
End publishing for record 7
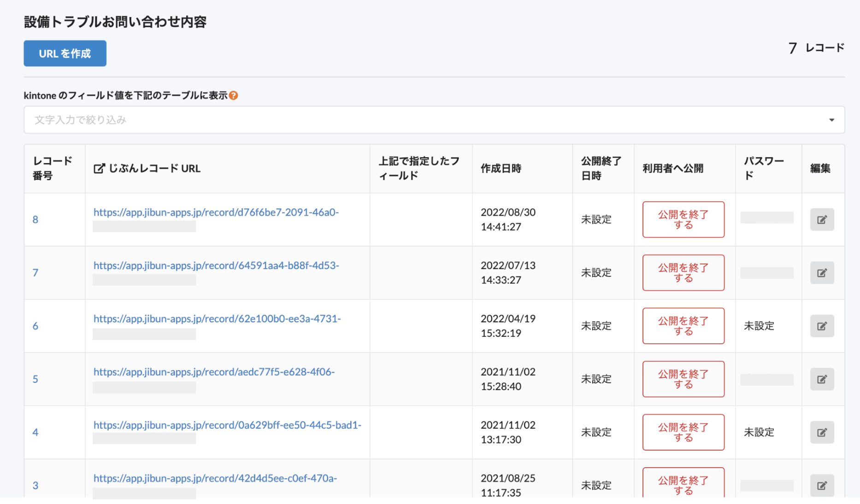coord(683,273)
